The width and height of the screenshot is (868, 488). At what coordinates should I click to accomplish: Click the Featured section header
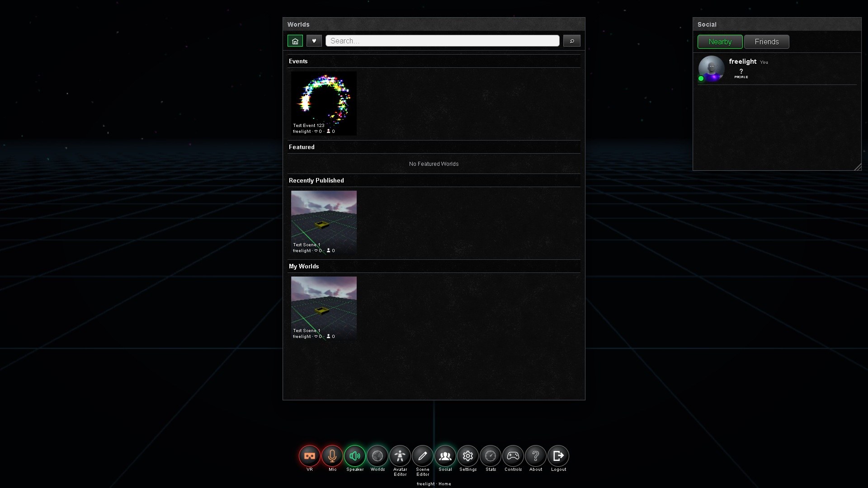(434, 147)
